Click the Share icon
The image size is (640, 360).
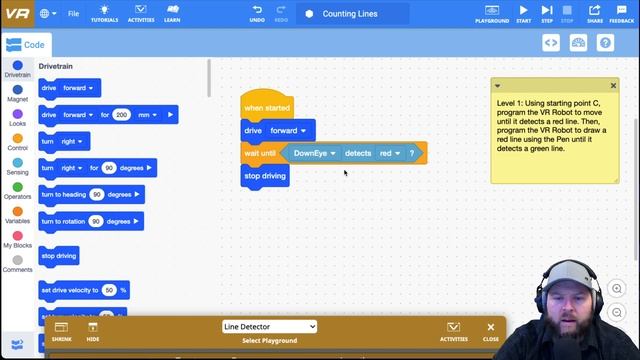click(595, 14)
